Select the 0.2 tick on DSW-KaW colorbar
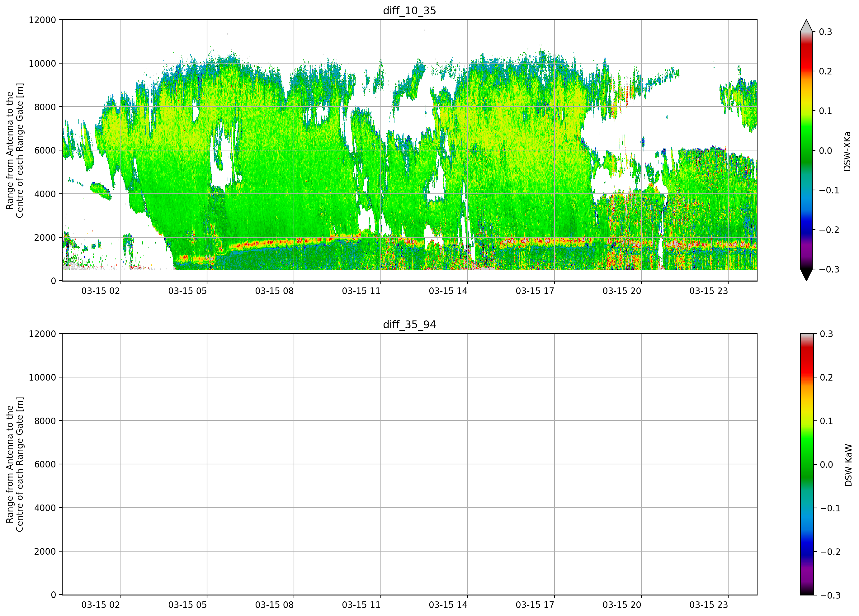Screen dimensions: 859x616 coord(826,377)
